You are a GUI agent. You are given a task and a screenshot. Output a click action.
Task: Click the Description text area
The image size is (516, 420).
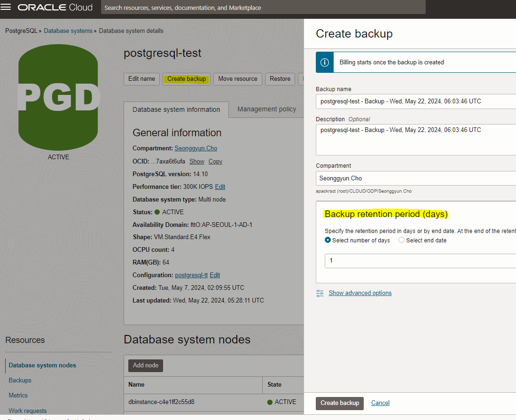pyautogui.click(x=415, y=140)
